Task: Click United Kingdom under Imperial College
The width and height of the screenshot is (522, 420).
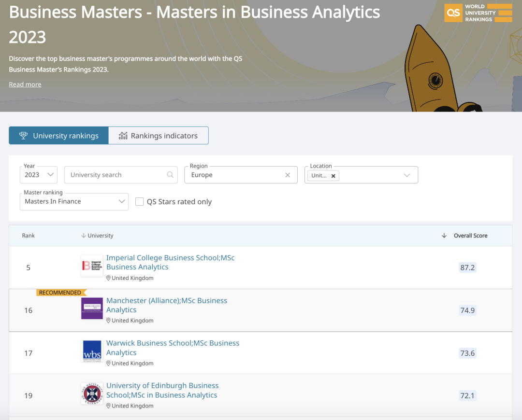Action: coord(132,278)
